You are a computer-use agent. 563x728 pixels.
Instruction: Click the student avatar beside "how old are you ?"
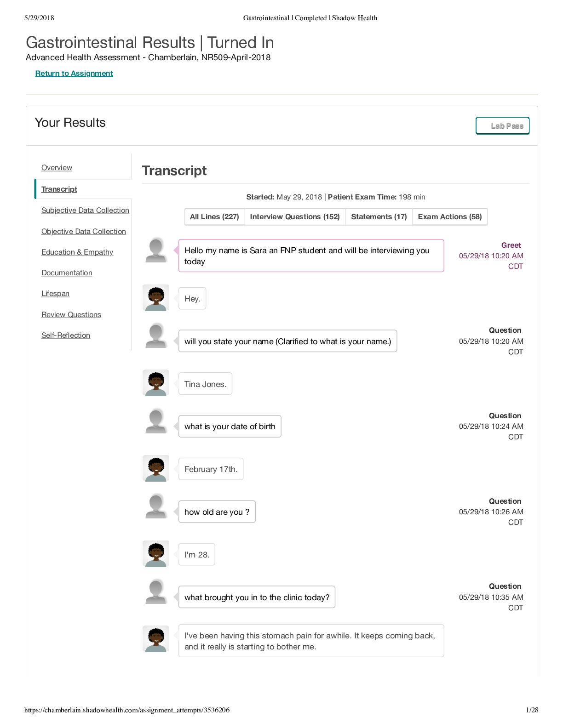pyautogui.click(x=156, y=506)
